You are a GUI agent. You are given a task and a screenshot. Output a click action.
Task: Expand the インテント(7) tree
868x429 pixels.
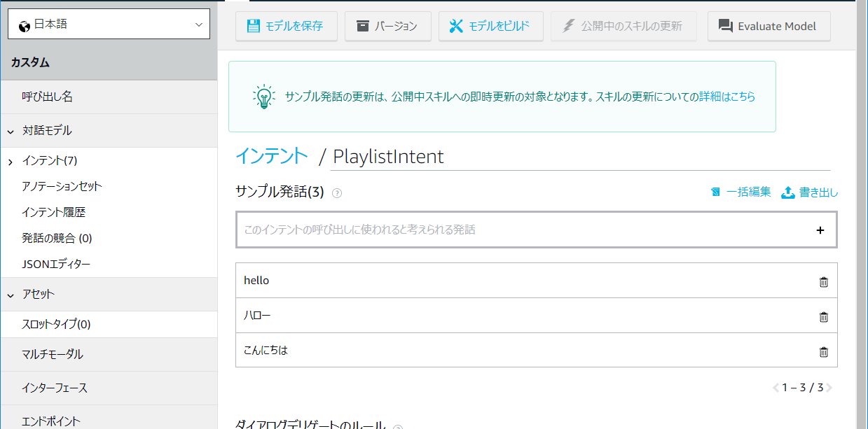[11, 162]
